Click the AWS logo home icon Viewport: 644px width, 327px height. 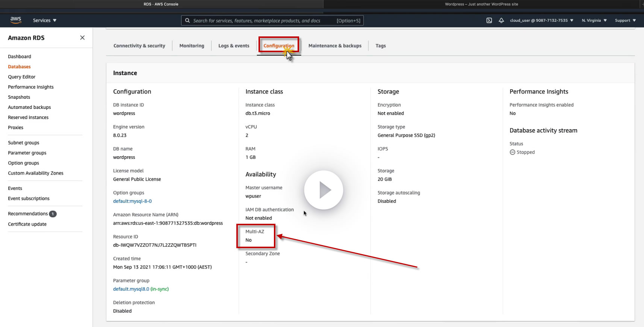coord(16,20)
